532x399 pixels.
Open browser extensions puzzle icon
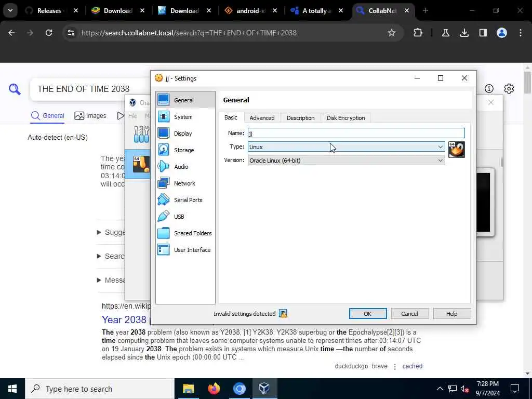(418, 33)
